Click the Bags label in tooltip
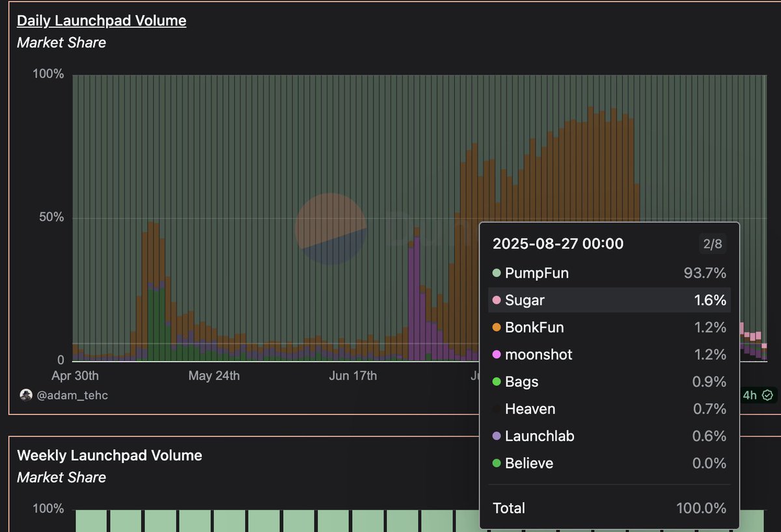This screenshot has height=532, width=781. (522, 382)
